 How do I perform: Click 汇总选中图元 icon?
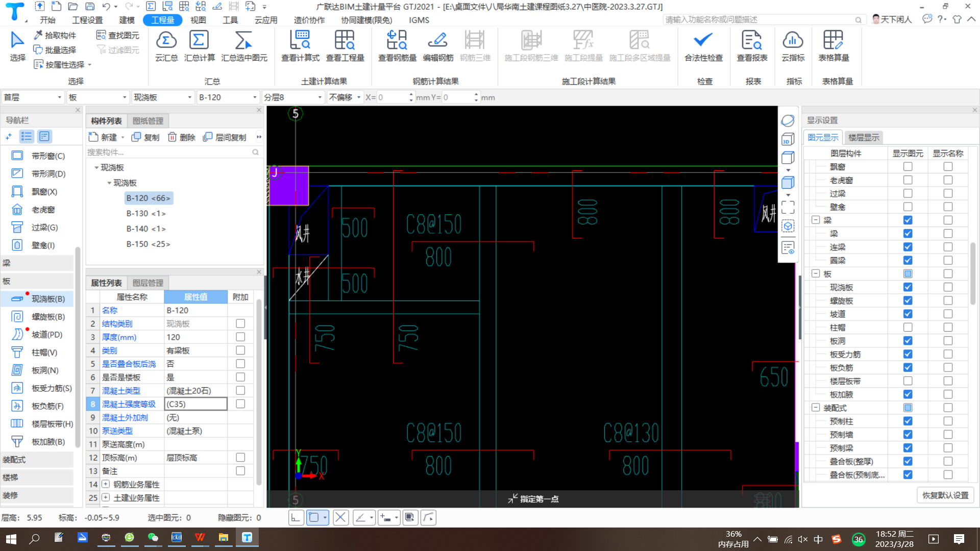(x=244, y=46)
